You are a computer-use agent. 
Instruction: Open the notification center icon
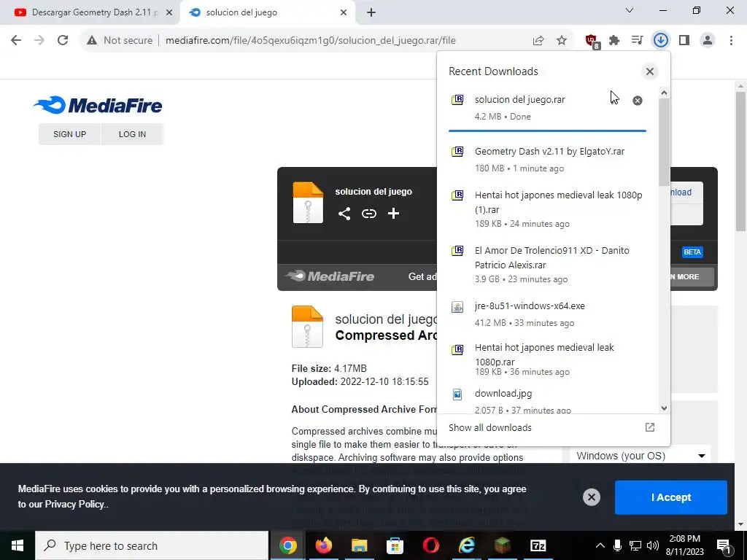point(724,546)
